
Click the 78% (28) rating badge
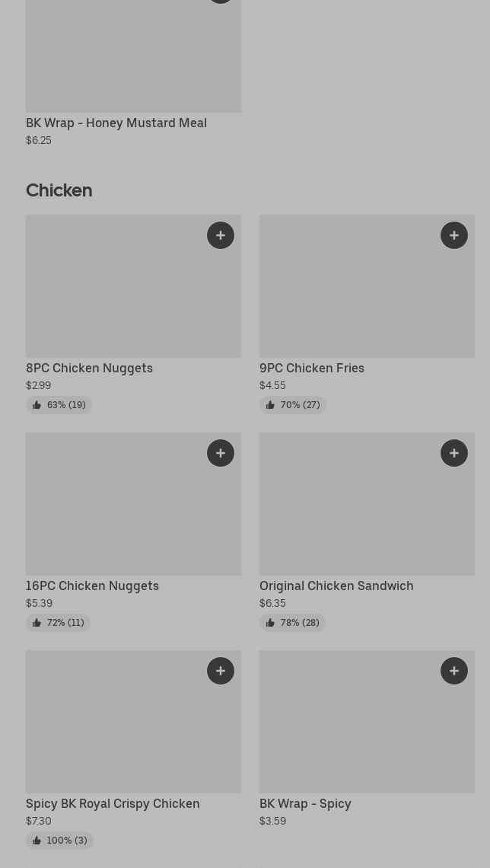292,623
